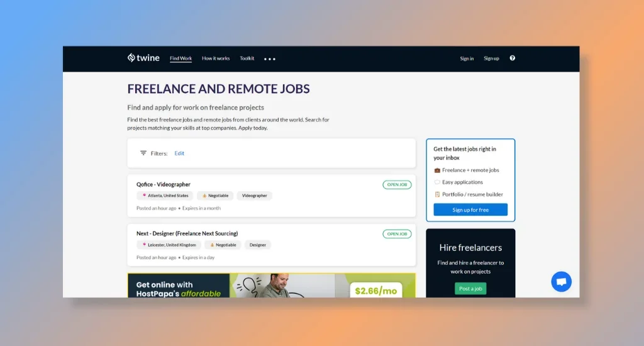Click the location pin on the Atlanta tag
Screen dimensions: 644x346
(x=144, y=196)
